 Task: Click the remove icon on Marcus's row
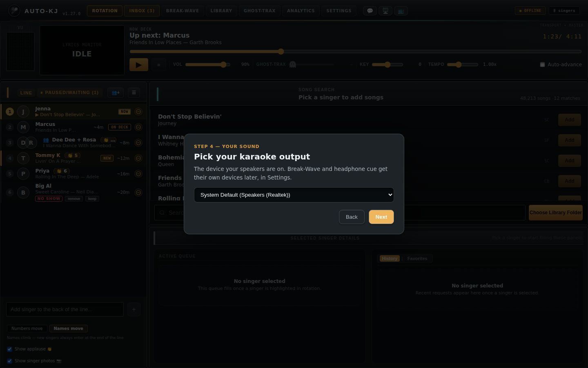138,127
